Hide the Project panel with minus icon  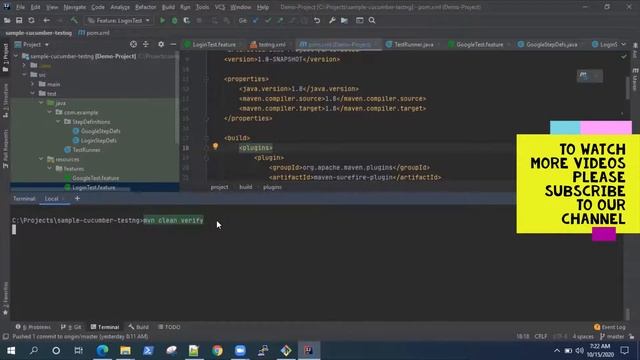click(173, 44)
